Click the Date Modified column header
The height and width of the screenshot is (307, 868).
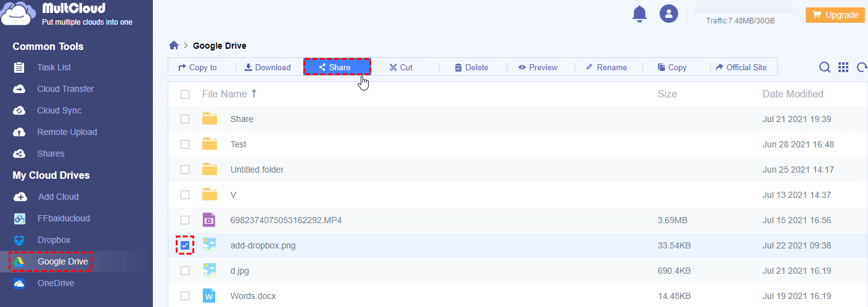(x=793, y=94)
